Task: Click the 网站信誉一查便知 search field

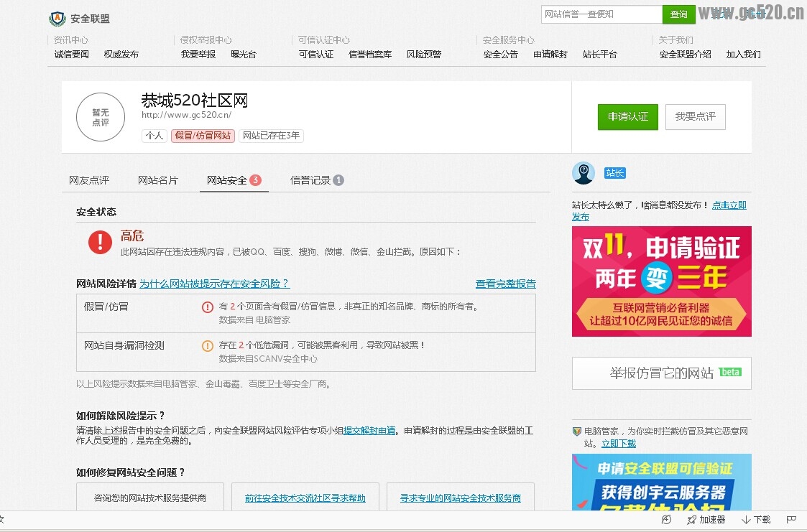Action: pos(601,14)
